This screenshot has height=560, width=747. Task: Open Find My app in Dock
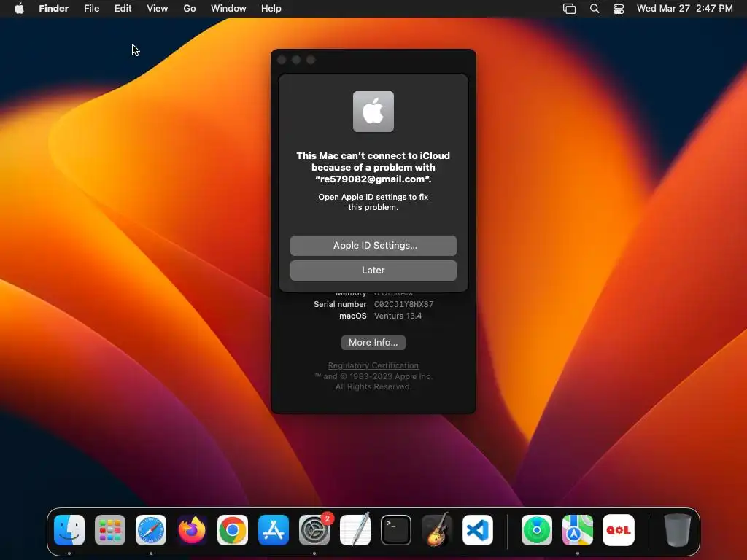(x=537, y=530)
